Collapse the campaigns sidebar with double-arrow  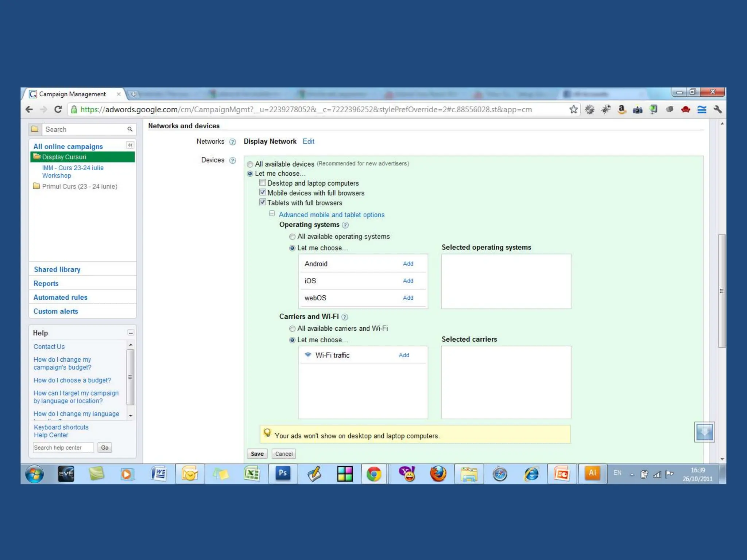[x=130, y=145]
